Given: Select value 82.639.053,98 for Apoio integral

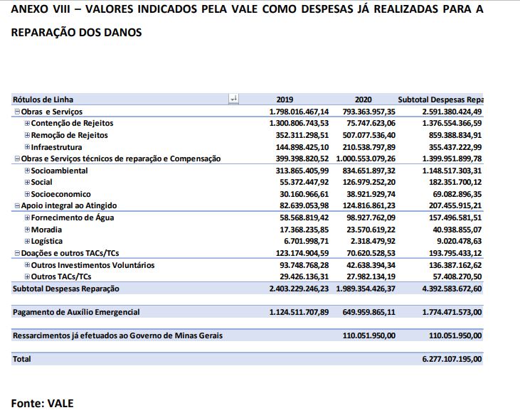Looking at the screenshot, I should point(304,205).
